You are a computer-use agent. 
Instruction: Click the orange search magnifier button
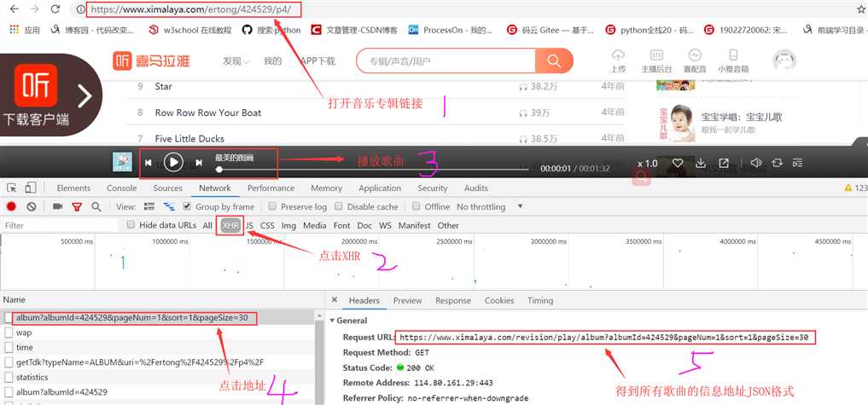click(x=554, y=61)
